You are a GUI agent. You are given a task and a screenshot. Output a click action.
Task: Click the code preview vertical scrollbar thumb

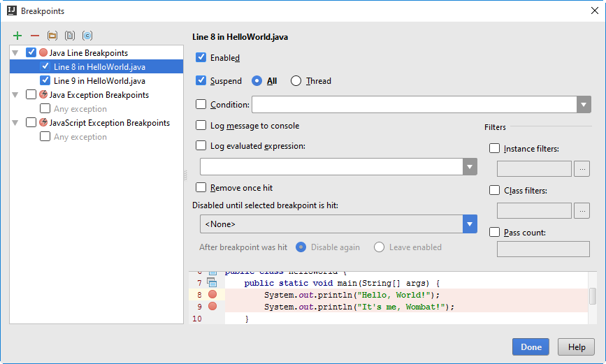[x=593, y=296]
